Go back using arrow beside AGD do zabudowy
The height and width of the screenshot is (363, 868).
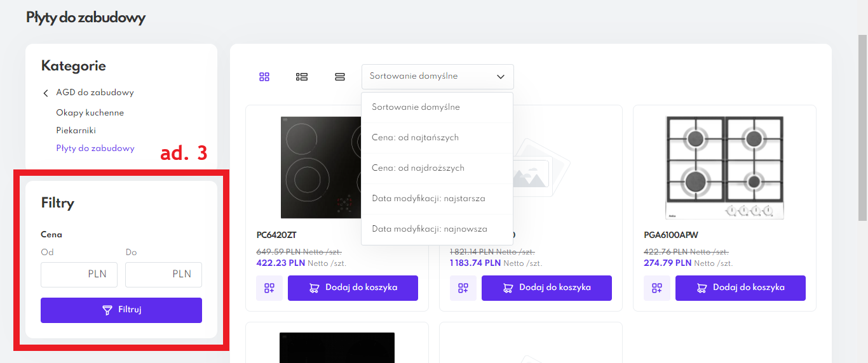click(x=46, y=93)
